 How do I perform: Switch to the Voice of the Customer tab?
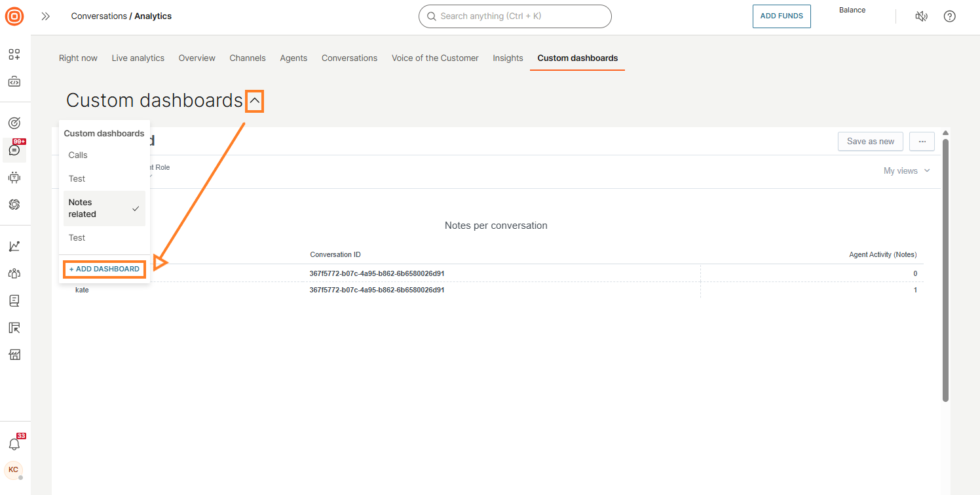[435, 58]
